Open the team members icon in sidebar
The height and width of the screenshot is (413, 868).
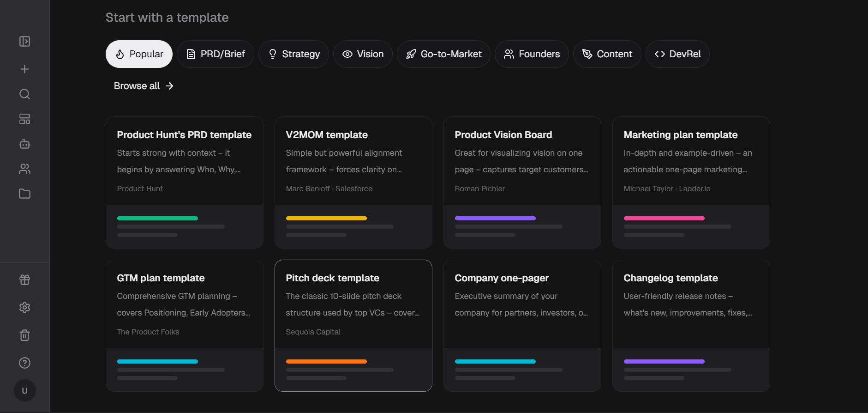point(25,169)
